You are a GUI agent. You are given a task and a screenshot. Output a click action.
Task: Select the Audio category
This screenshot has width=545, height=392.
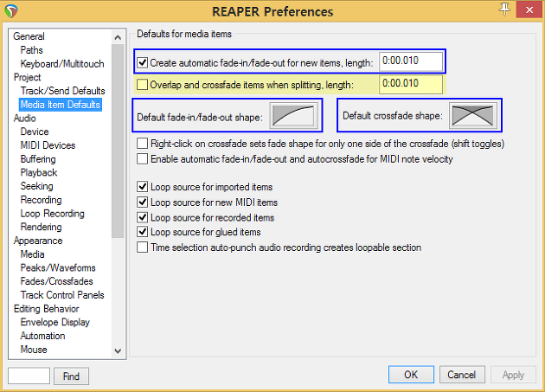[x=25, y=119]
